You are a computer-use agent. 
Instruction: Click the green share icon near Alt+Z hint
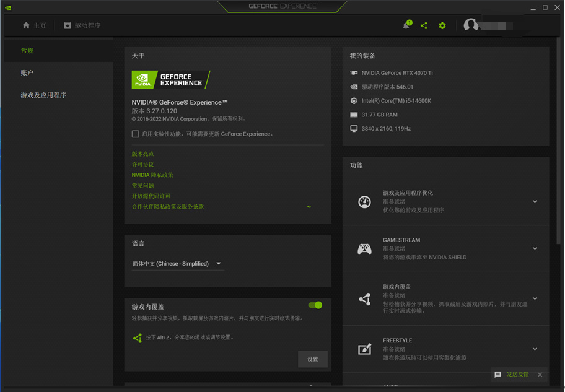coord(138,338)
